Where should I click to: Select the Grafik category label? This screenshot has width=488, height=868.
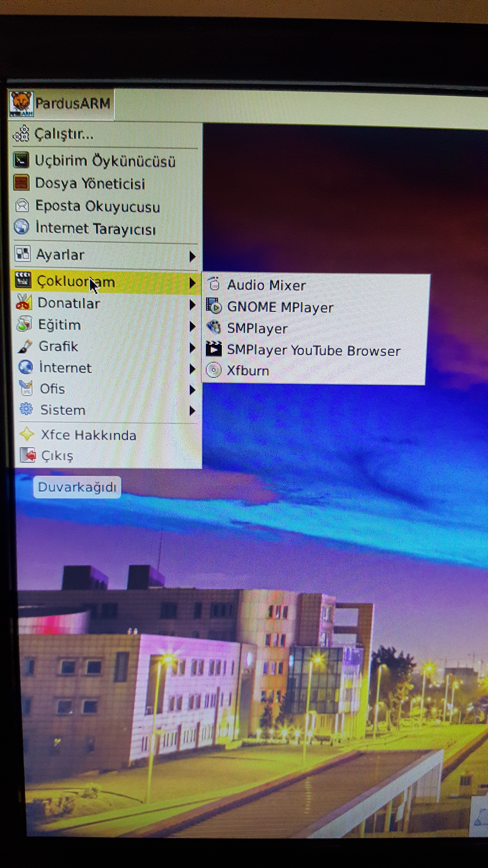coord(59,346)
